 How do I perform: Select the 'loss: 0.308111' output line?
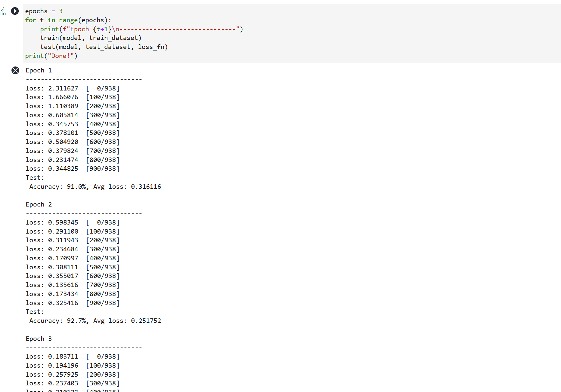73,267
